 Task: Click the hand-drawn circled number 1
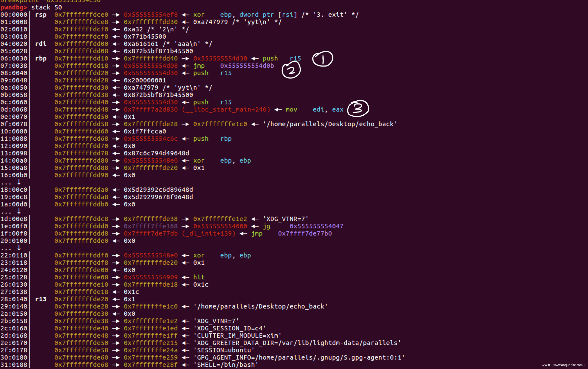[x=322, y=59]
